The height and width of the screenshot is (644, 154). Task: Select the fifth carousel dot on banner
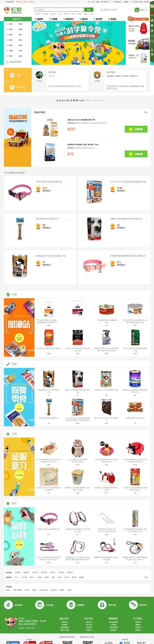point(84,62)
